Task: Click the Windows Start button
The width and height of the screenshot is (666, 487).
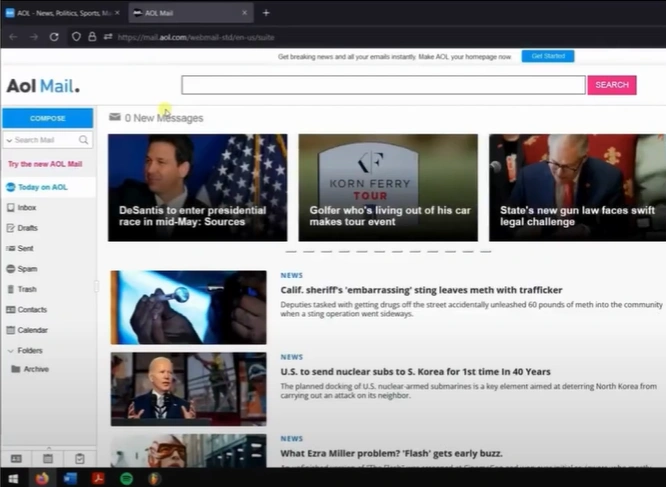Action: click(13, 479)
